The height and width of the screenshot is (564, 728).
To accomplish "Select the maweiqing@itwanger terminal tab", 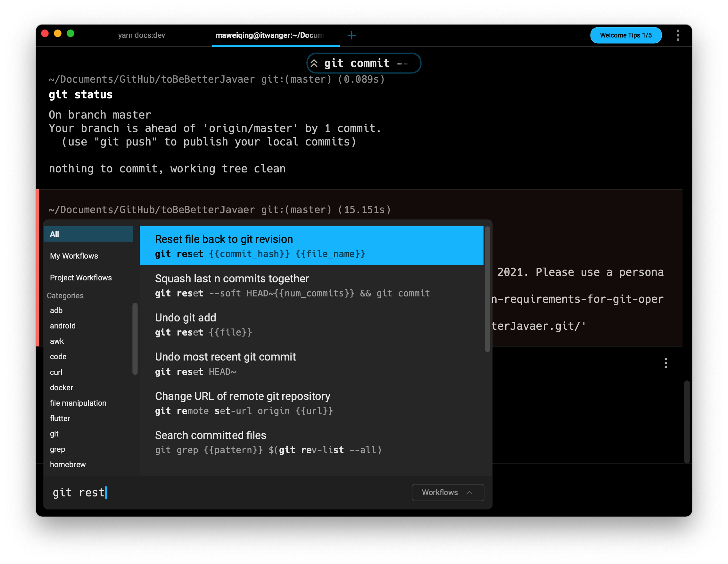I will coord(269,35).
